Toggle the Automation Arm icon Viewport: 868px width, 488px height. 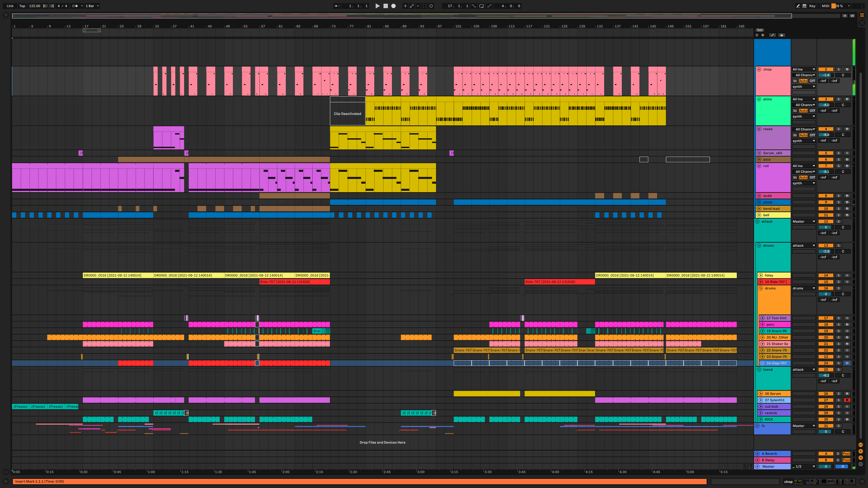[412, 6]
